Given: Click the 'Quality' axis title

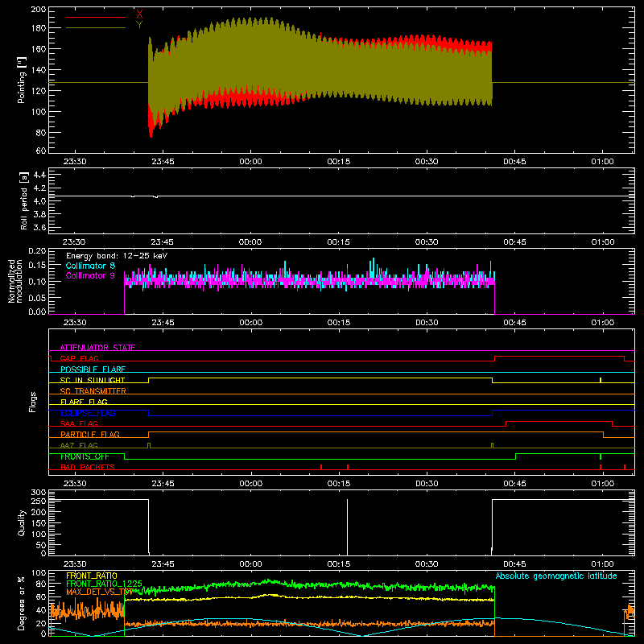Looking at the screenshot, I should [x=22, y=522].
